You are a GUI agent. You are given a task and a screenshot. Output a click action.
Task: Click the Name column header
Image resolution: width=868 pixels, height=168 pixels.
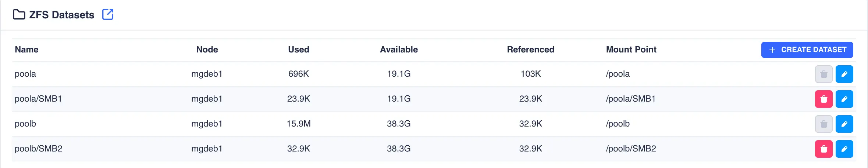[26, 50]
